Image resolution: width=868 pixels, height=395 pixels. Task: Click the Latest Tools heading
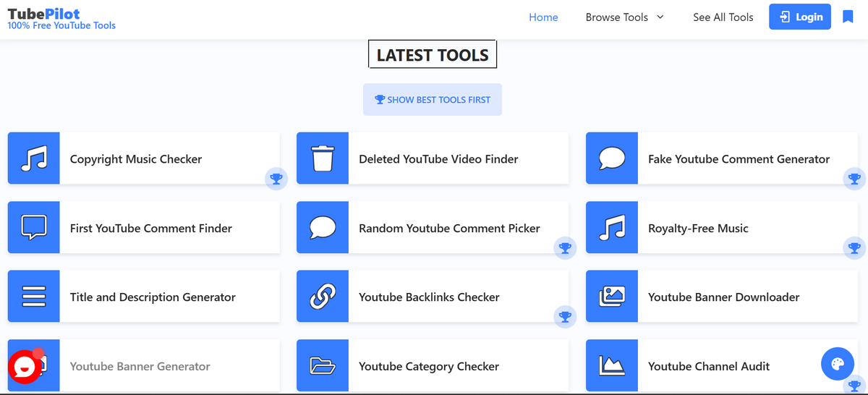(x=433, y=55)
